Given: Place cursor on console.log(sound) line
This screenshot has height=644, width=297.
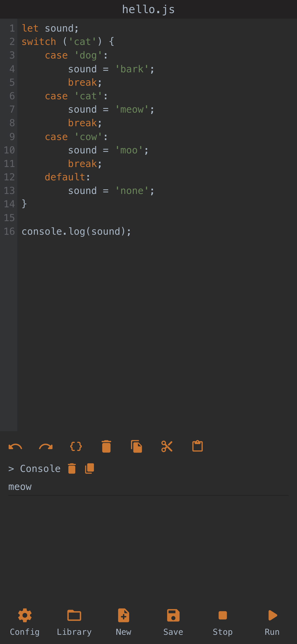Looking at the screenshot, I should [x=76, y=231].
